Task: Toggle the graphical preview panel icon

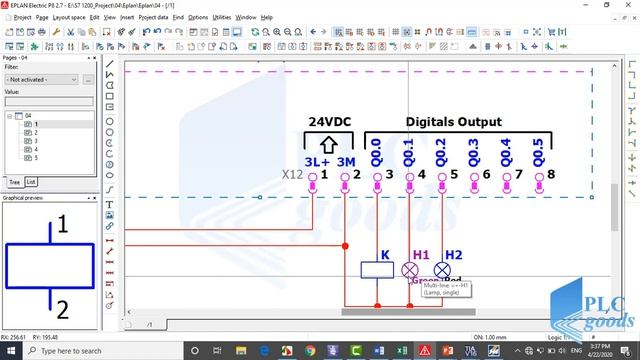Action: click(x=237, y=32)
